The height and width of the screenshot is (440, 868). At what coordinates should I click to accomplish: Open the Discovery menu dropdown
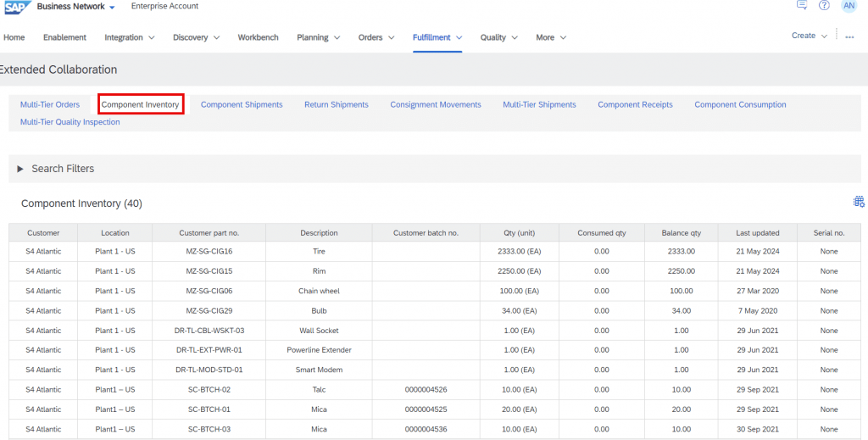[197, 37]
